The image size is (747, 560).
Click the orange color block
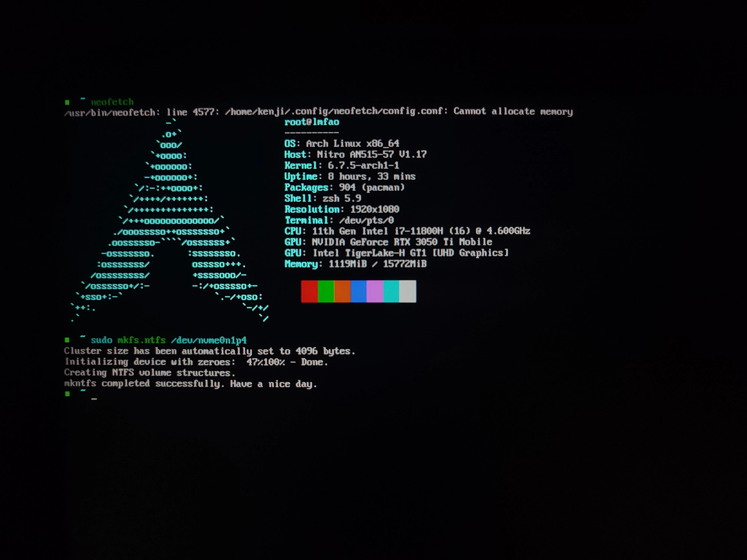point(342,291)
